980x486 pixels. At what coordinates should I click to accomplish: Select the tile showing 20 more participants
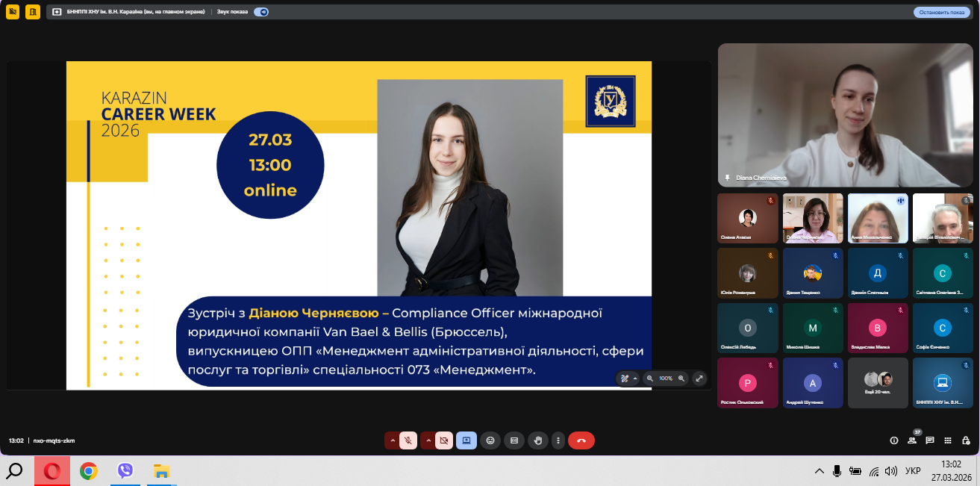[x=878, y=382]
